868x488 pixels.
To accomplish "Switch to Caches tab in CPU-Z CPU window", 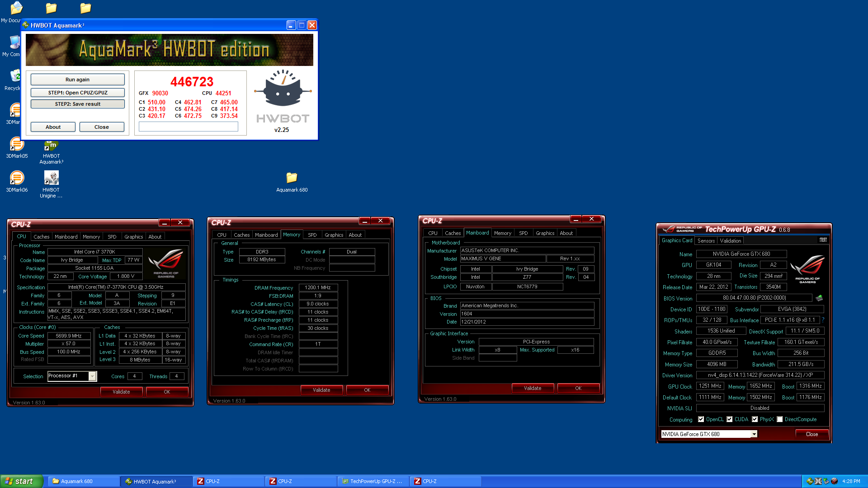I will (42, 237).
